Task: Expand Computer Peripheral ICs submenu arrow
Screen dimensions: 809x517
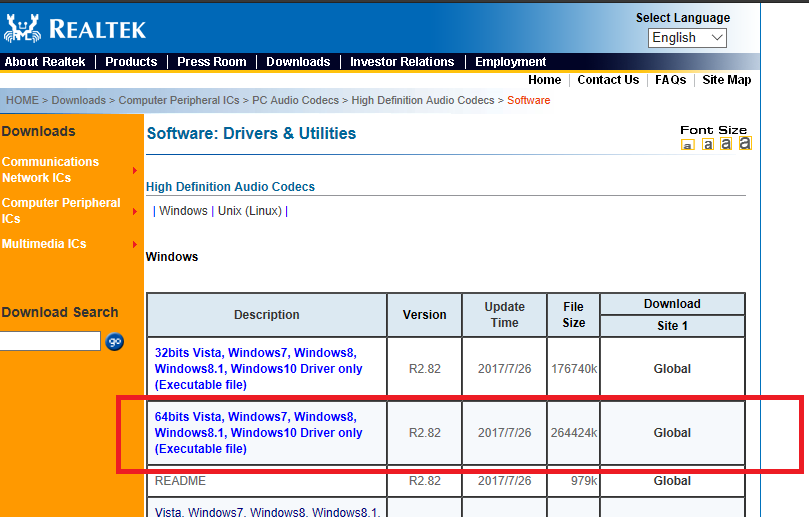Action: tap(135, 212)
